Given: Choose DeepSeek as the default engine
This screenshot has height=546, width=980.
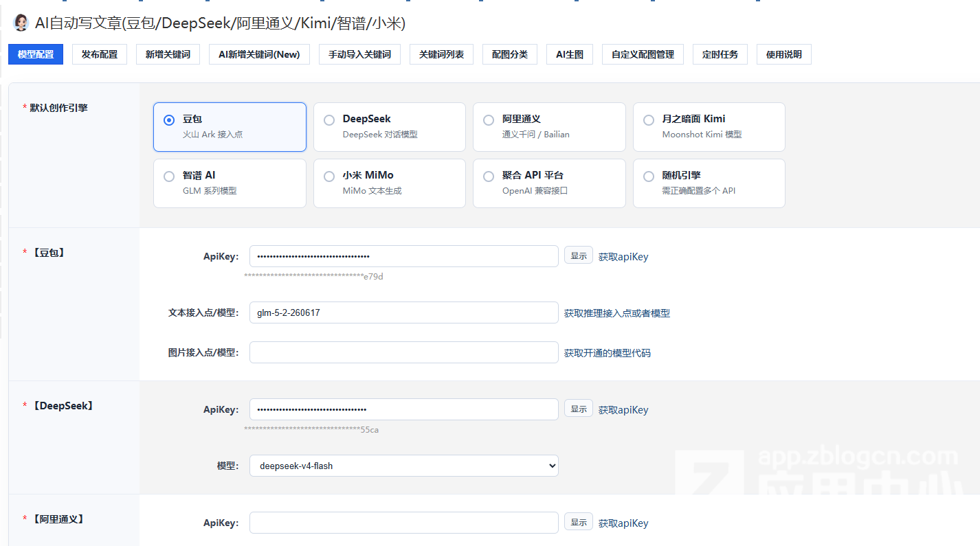Looking at the screenshot, I should 329,120.
